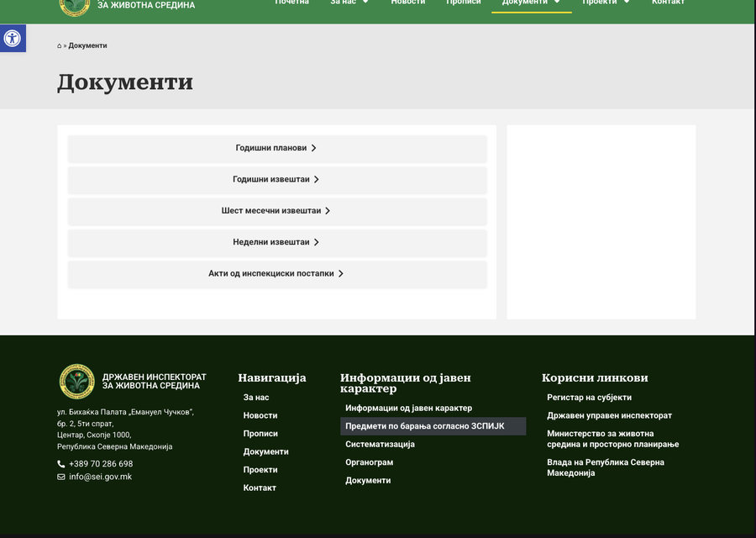Expand Годишни извештаи section
Image resolution: width=756 pixels, height=538 pixels.
[x=277, y=180]
